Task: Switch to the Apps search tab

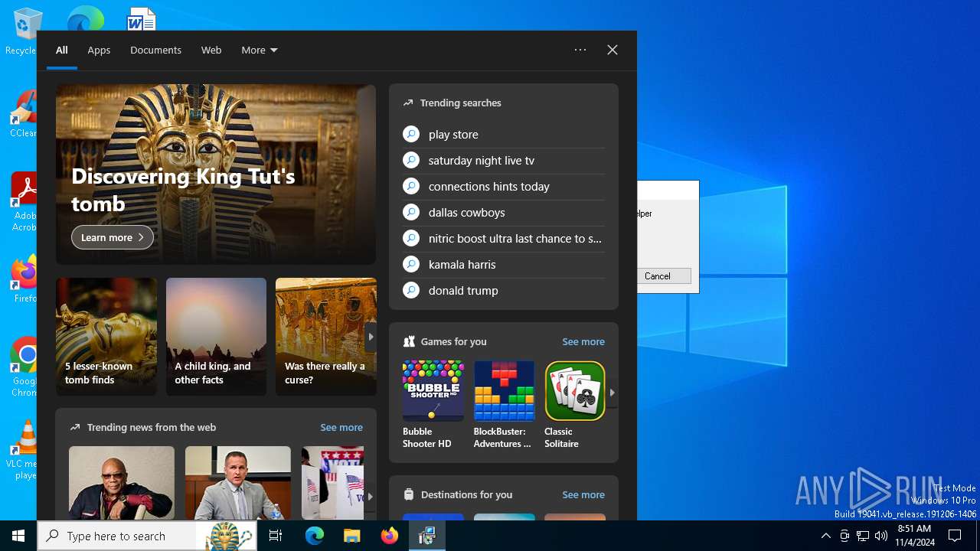Action: coord(99,51)
